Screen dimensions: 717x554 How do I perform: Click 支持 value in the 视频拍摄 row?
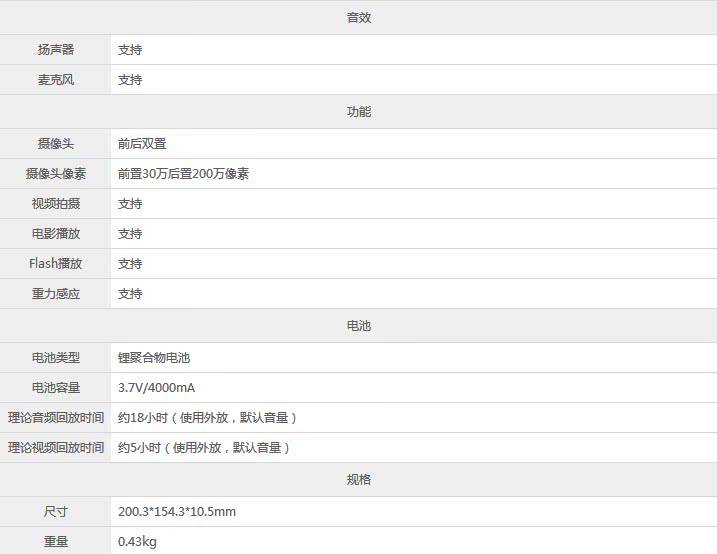pyautogui.click(x=130, y=203)
